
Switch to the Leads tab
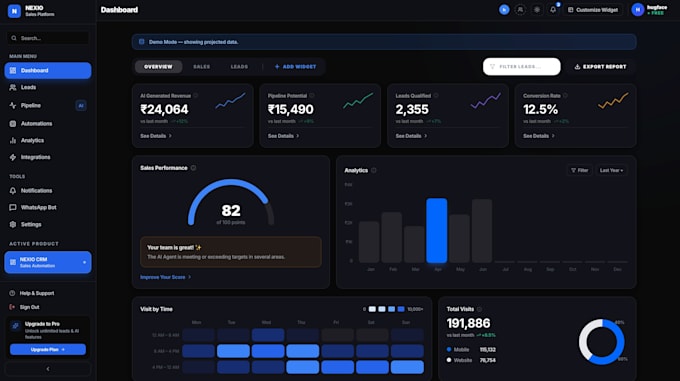tap(239, 67)
